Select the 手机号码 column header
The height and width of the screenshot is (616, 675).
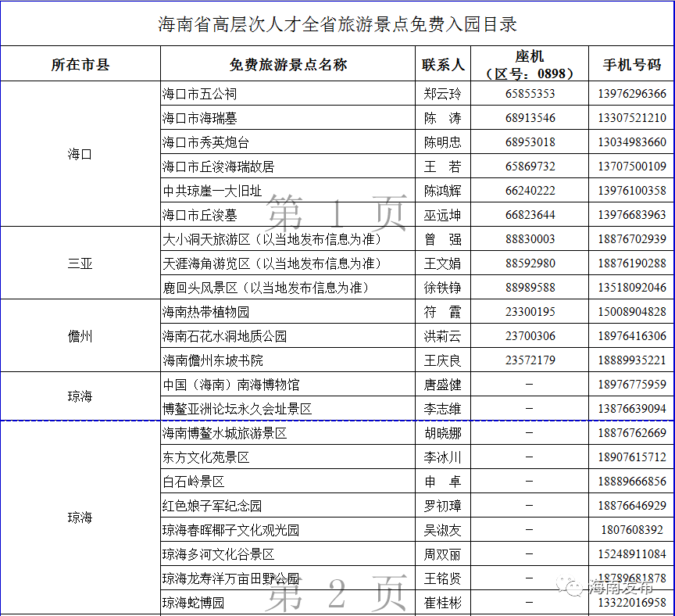point(631,64)
